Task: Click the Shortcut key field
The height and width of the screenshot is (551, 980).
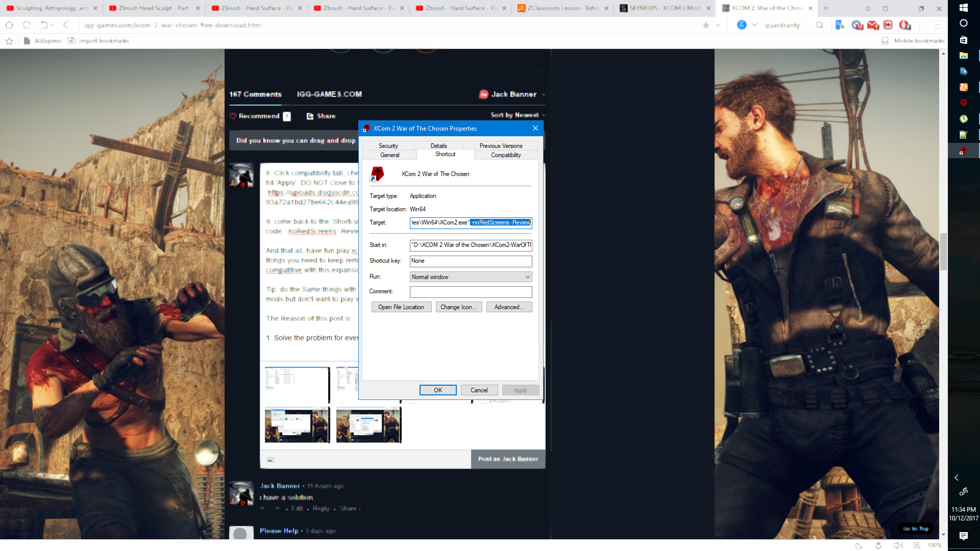Action: (471, 261)
